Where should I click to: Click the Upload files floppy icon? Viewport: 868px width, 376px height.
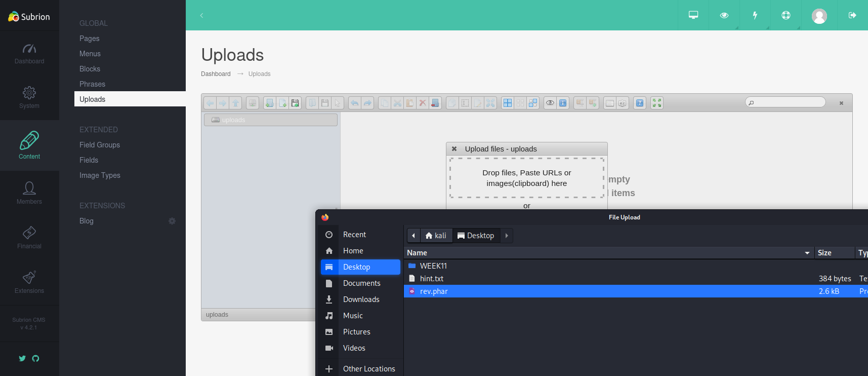[x=295, y=103]
